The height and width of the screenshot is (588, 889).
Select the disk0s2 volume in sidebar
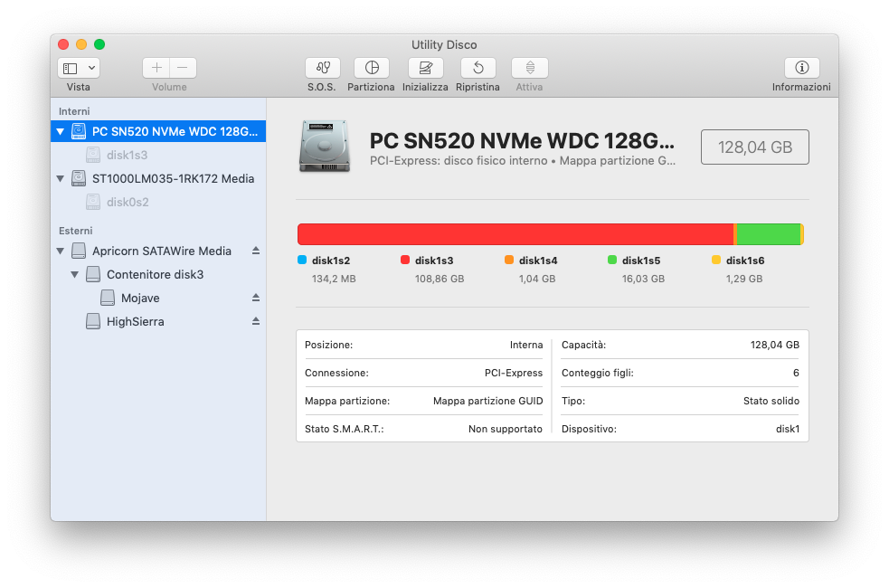click(x=158, y=202)
